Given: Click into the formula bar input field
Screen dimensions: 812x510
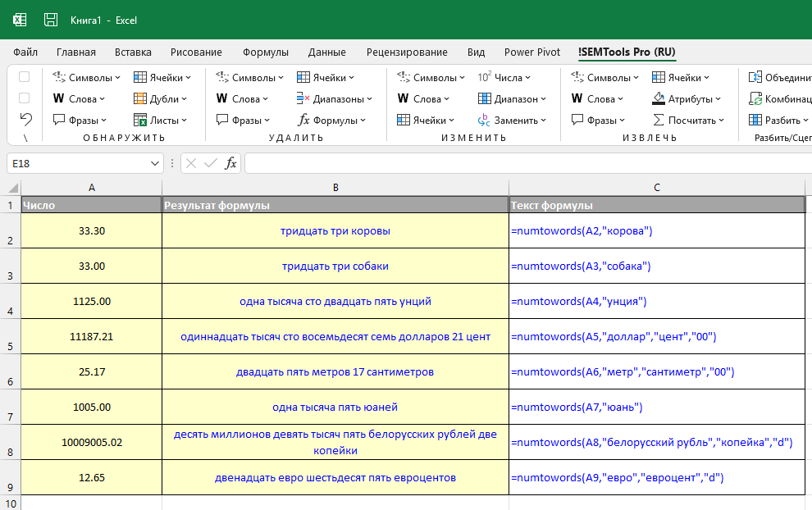Looking at the screenshot, I should [528, 164].
